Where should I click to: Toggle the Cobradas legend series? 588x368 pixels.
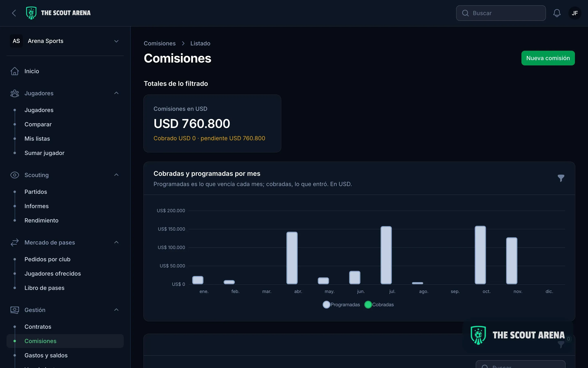(379, 304)
